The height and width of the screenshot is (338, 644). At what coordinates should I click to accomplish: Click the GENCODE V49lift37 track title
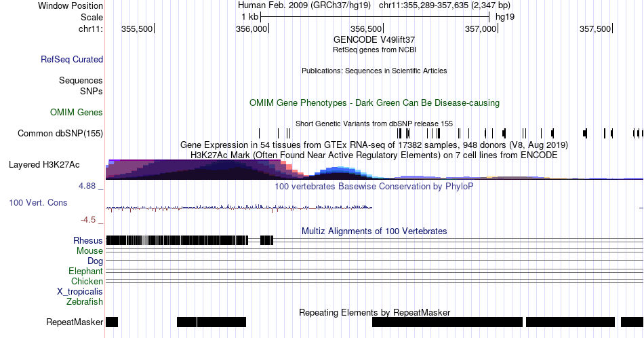374,40
